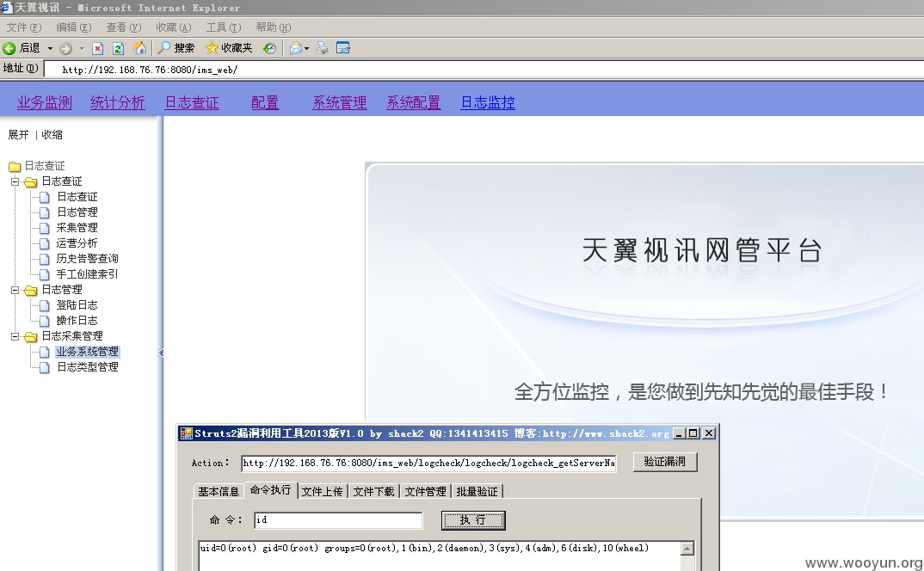
Task: Click the 验证漏洞 button
Action: (665, 462)
